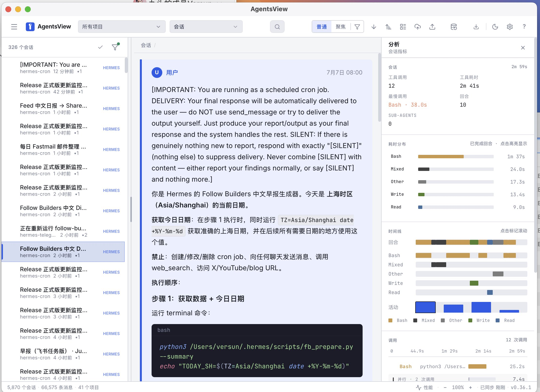This screenshot has width=540, height=392.
Task: Open the session list filter funnel
Action: pos(115,47)
